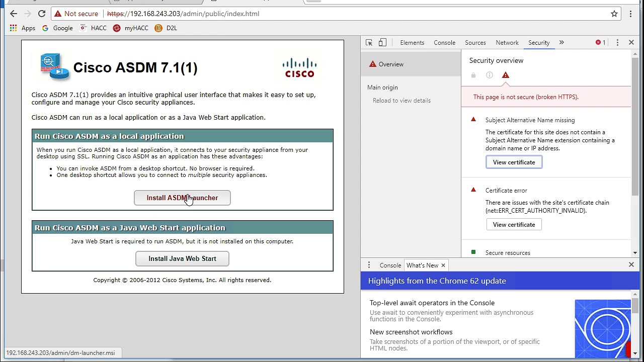The image size is (644, 362).
Task: Click the lock icon in Security overview
Action: (473, 75)
